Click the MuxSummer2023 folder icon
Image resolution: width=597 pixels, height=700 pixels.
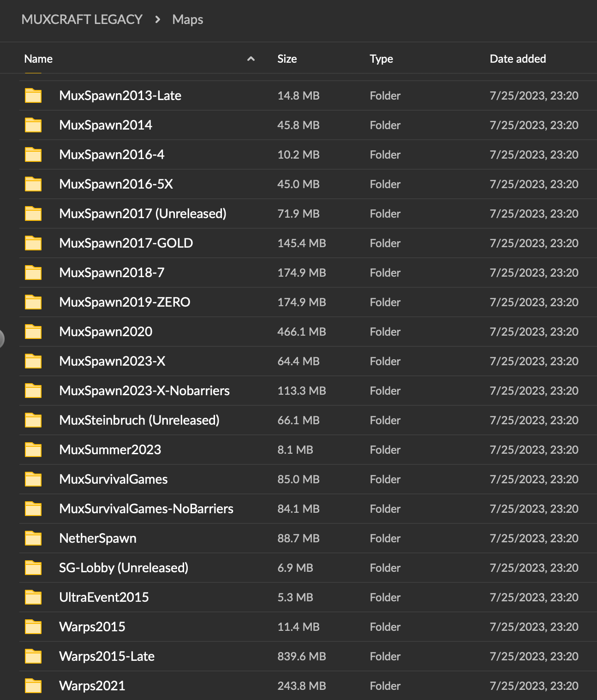(33, 450)
